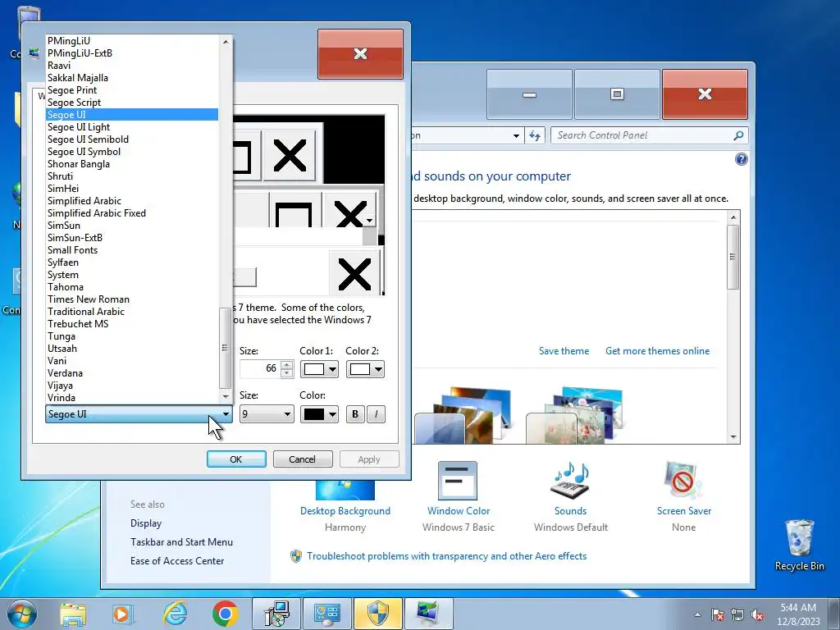Open address bar history dropdown
840x630 pixels.
[x=516, y=135]
